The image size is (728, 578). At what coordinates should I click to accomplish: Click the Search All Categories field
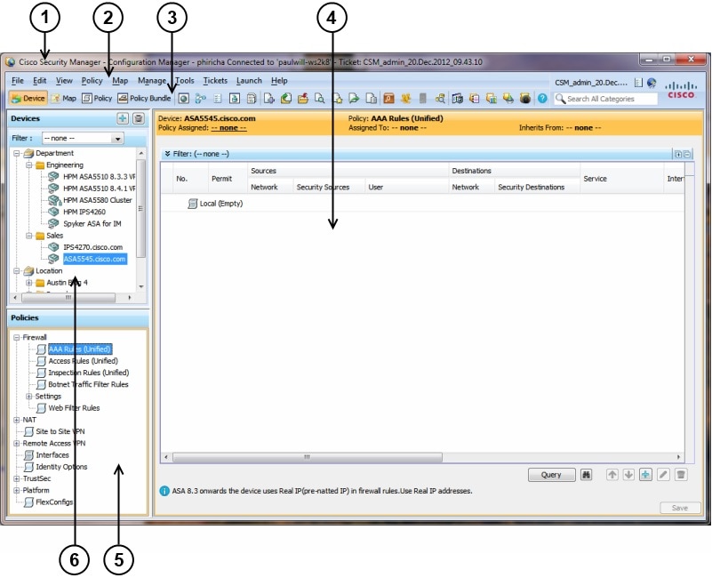(x=606, y=99)
